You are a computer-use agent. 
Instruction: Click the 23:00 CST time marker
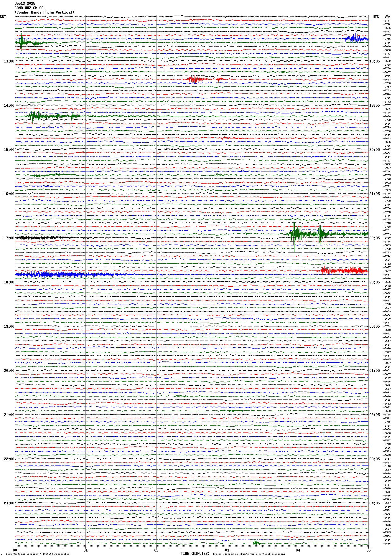point(9,503)
